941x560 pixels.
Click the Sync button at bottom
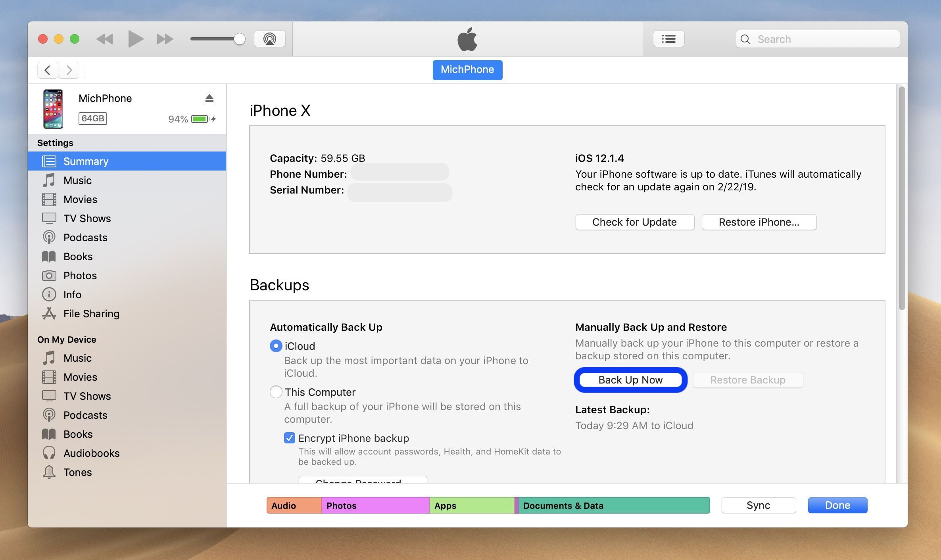point(758,504)
